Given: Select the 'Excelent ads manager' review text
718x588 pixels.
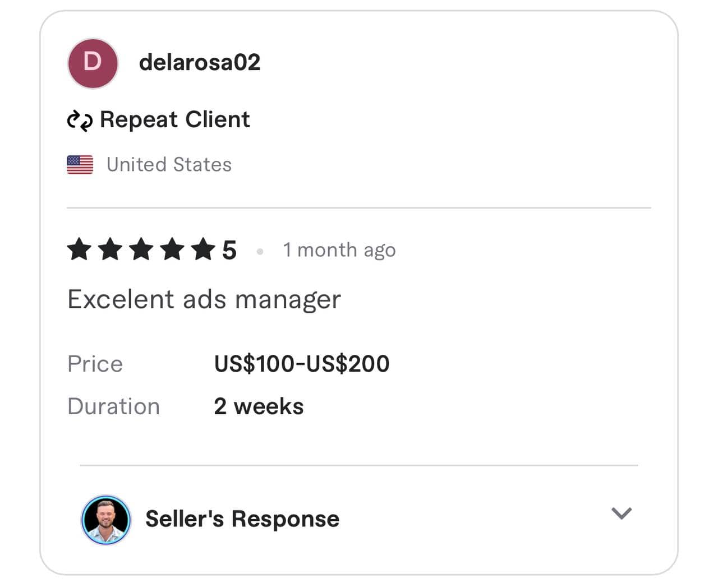Looking at the screenshot, I should click(x=204, y=299).
